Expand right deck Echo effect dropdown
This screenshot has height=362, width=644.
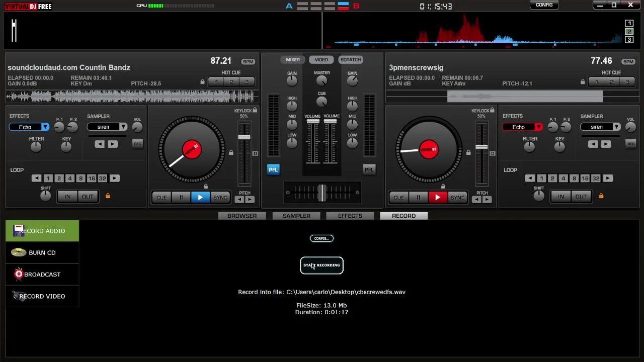point(538,127)
